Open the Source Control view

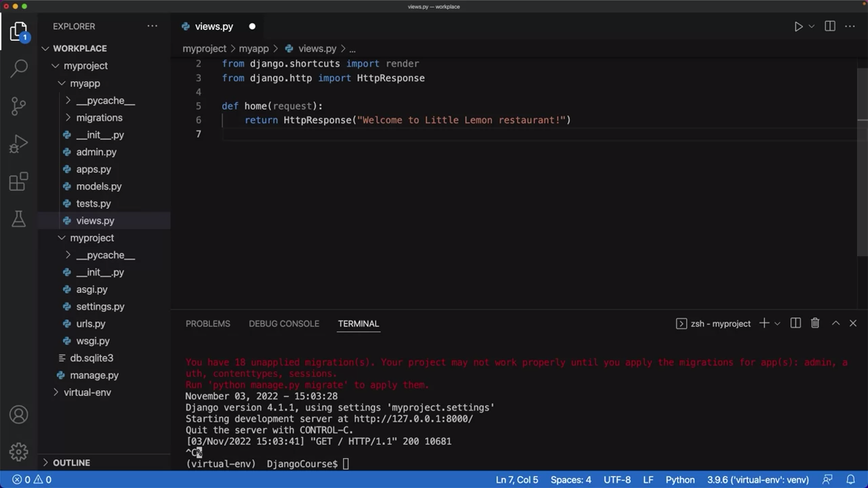click(x=19, y=106)
